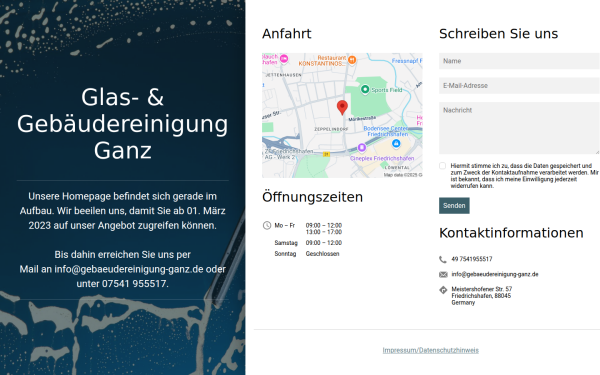This screenshot has height=375, width=600.
Task: Click the Cineplex Friedrichshafen map label
Action: (x=382, y=158)
